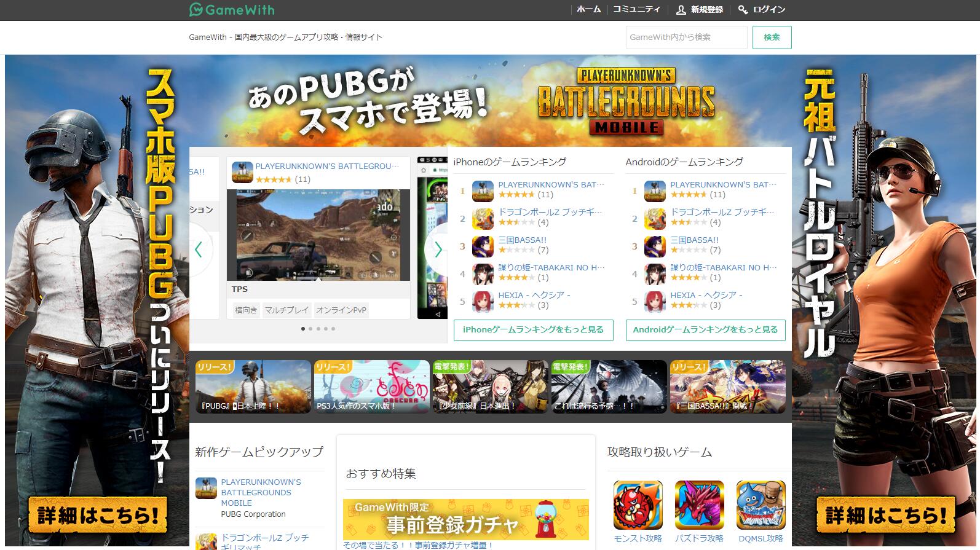Open the コミュニティ menu item
The image size is (980, 550).
click(637, 10)
